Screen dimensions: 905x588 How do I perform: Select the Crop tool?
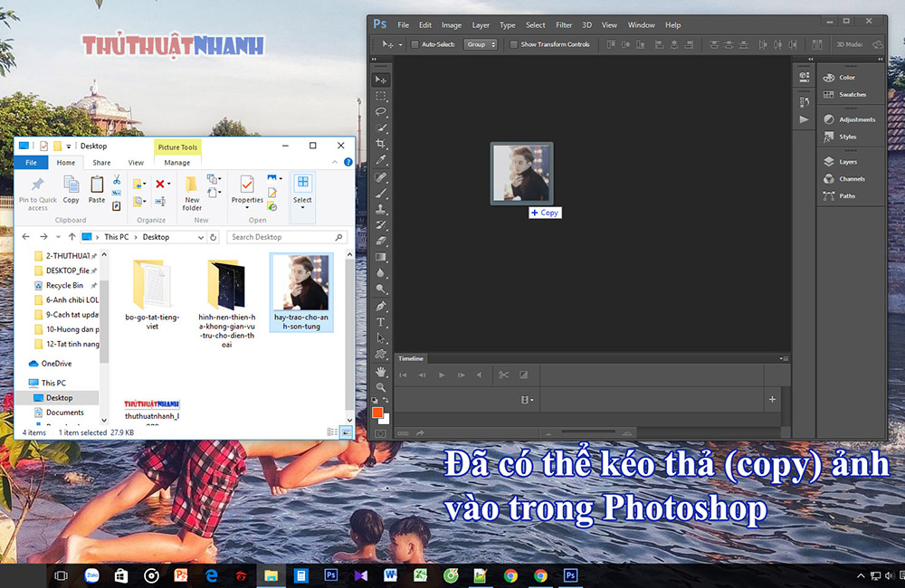381,143
